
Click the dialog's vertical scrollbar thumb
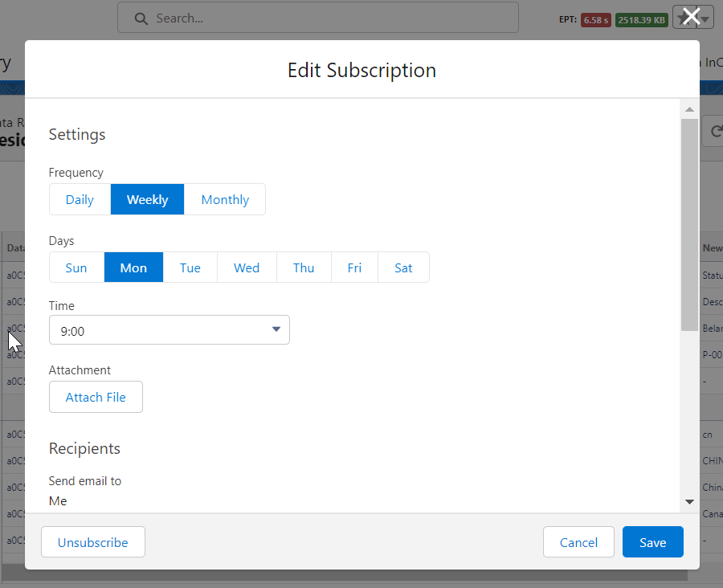coord(689,225)
